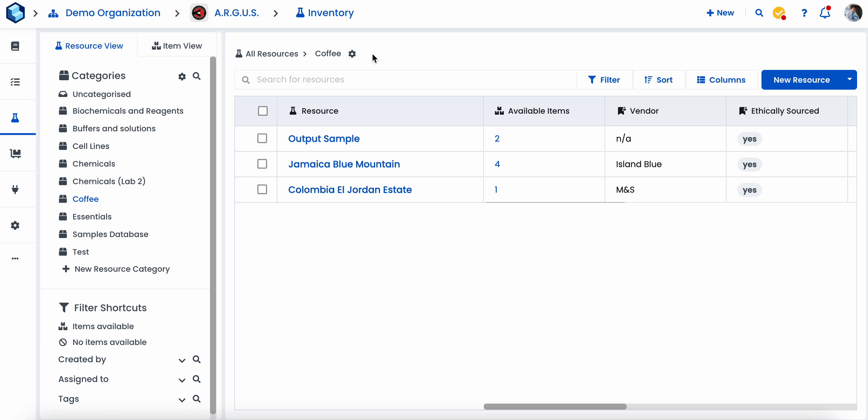The height and width of the screenshot is (420, 868).
Task: Select the Resource View tab
Action: (x=89, y=46)
